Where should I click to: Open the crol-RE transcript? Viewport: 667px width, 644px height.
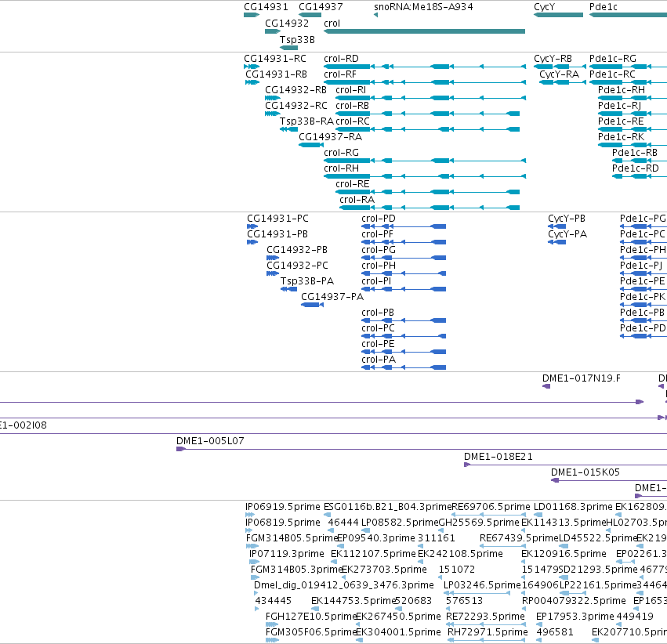point(353,184)
